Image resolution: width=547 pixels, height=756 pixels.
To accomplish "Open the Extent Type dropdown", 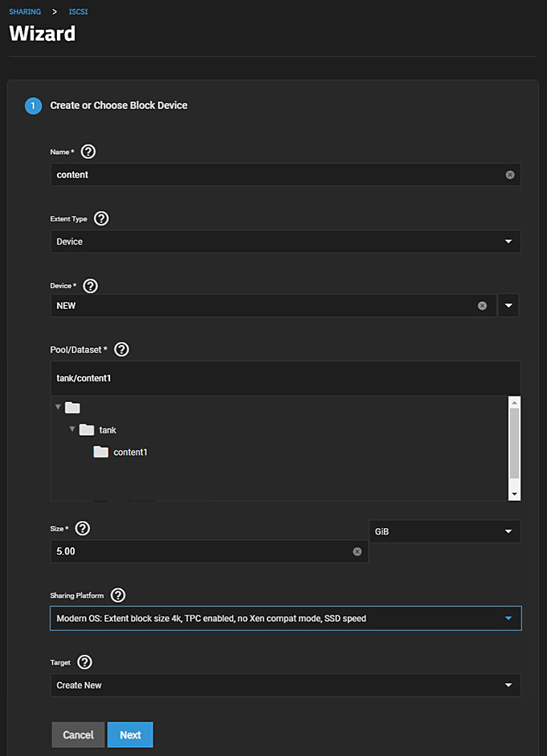I will tap(285, 242).
